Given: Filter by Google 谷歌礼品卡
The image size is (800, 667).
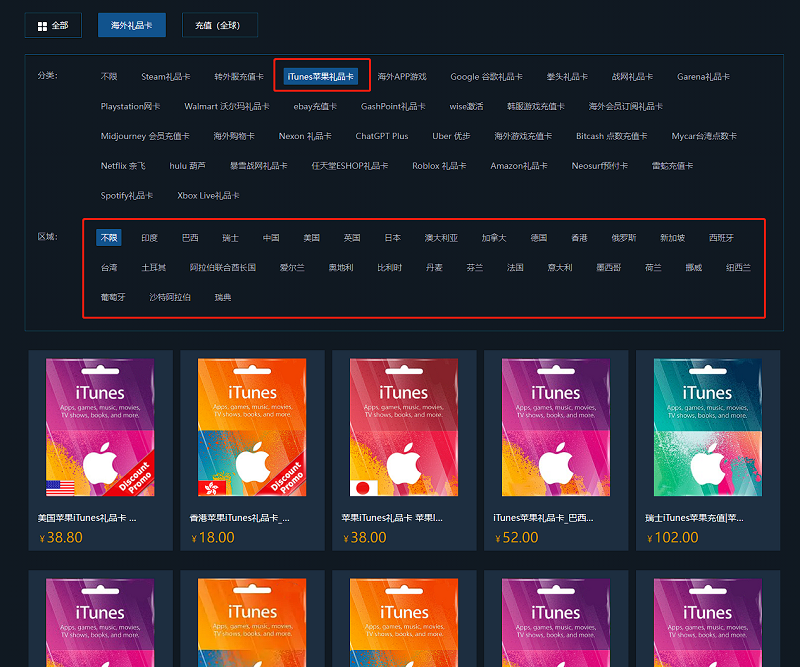Looking at the screenshot, I should pos(486,77).
